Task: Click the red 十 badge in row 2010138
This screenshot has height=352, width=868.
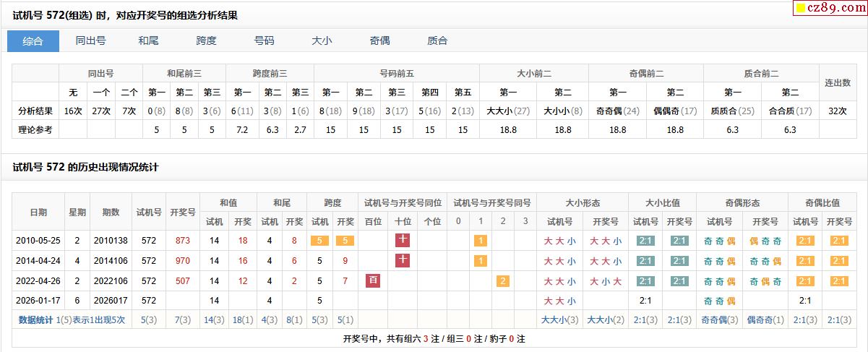Action: [x=403, y=241]
